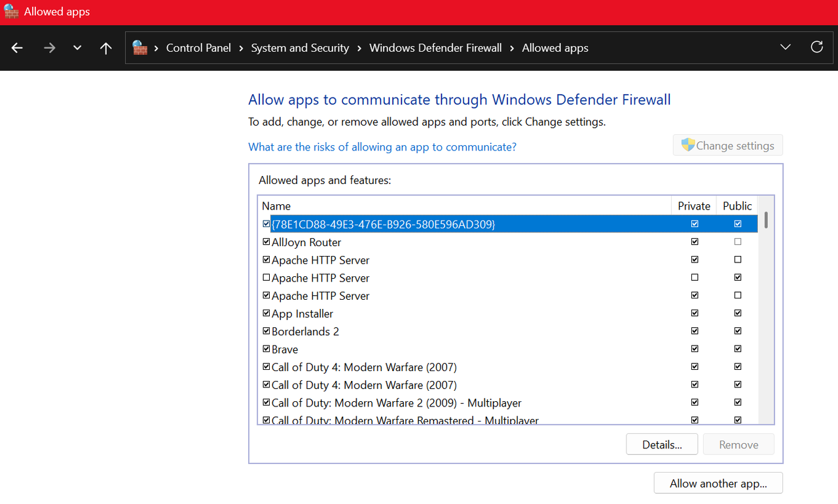838x504 pixels.
Task: Toggle Brave Public checkbox
Action: point(738,349)
